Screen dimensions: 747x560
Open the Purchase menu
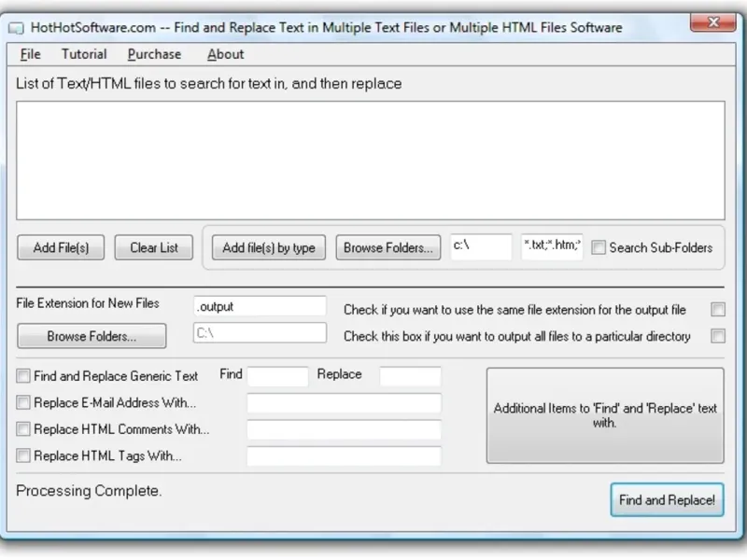pos(154,54)
